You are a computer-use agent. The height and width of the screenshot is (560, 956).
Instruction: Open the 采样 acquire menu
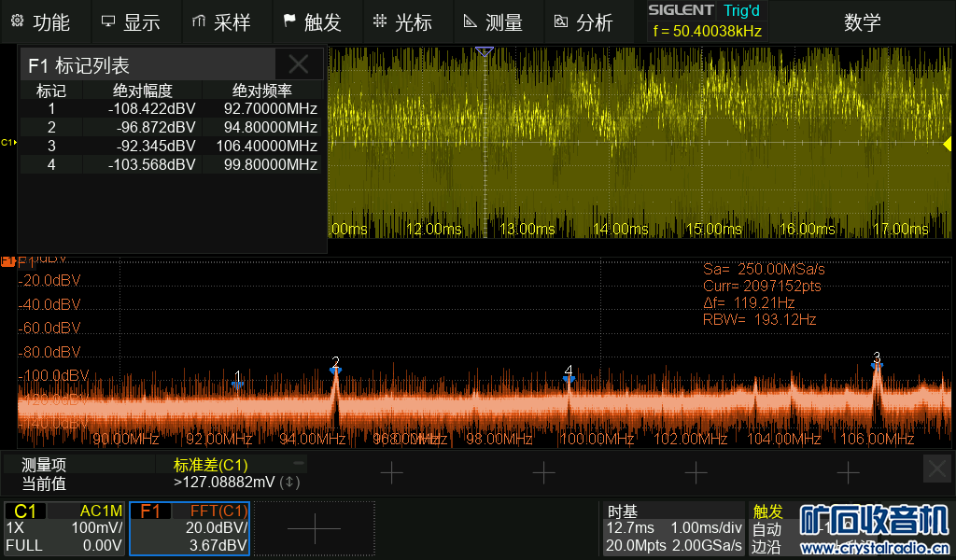coord(221,22)
